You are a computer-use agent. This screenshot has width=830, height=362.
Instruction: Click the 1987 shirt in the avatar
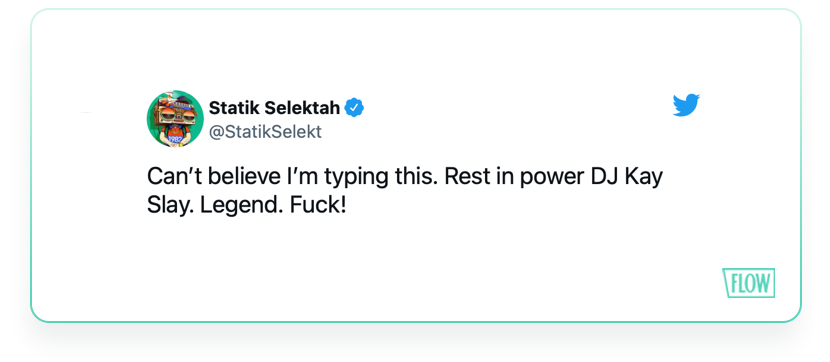point(174,137)
